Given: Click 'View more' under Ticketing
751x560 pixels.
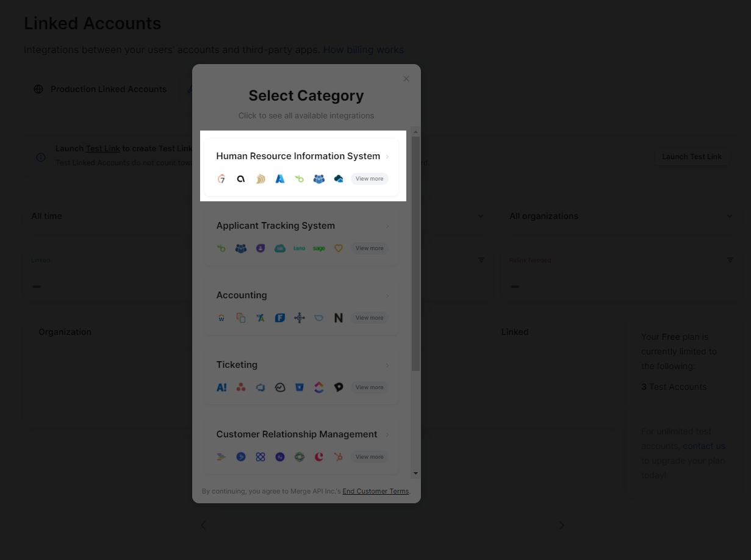Looking at the screenshot, I should pos(370,387).
